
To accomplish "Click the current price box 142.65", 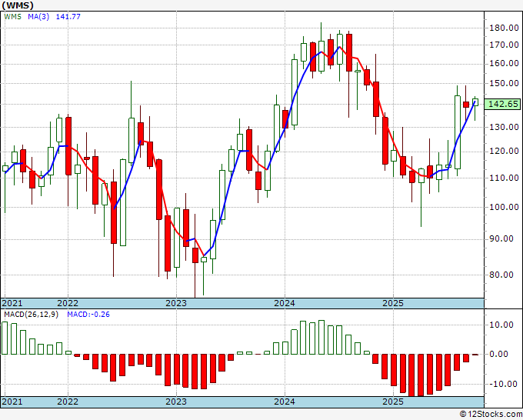I will click(x=503, y=104).
